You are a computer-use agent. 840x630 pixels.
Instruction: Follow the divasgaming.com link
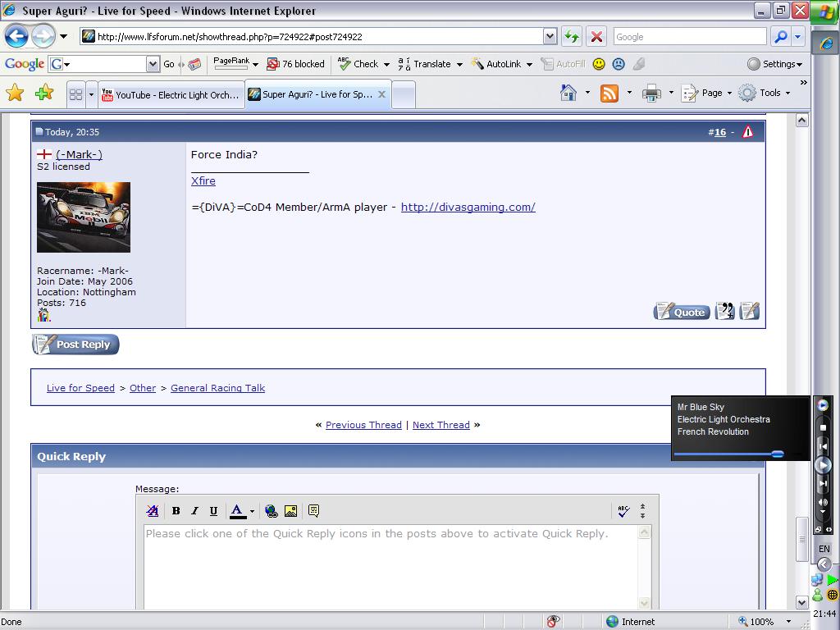tap(468, 207)
